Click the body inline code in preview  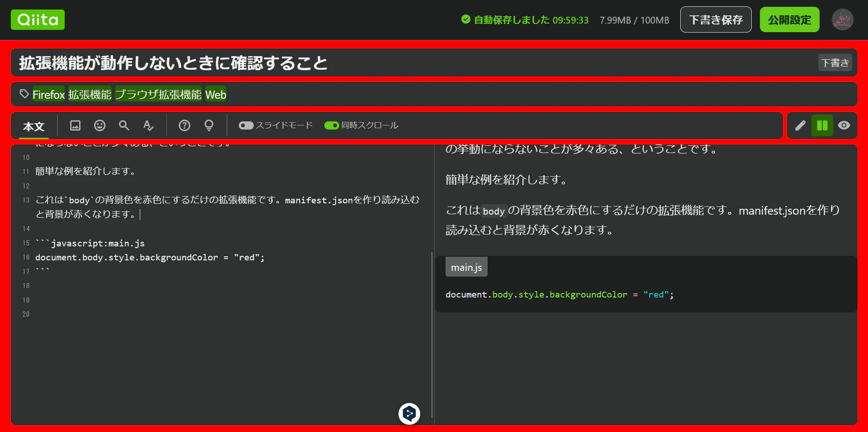(493, 211)
